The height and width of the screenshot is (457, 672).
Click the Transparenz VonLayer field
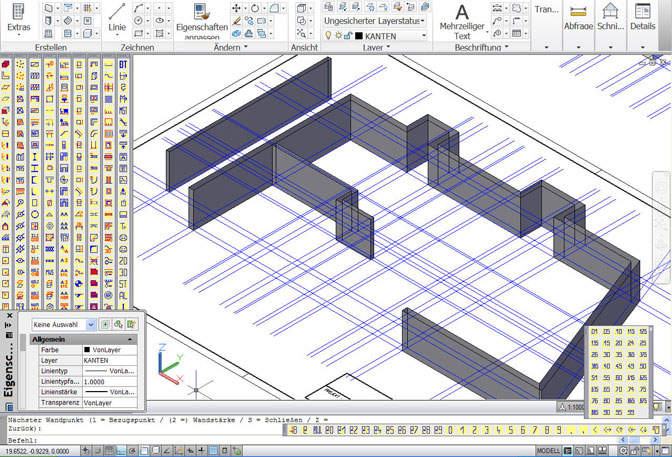tap(110, 403)
